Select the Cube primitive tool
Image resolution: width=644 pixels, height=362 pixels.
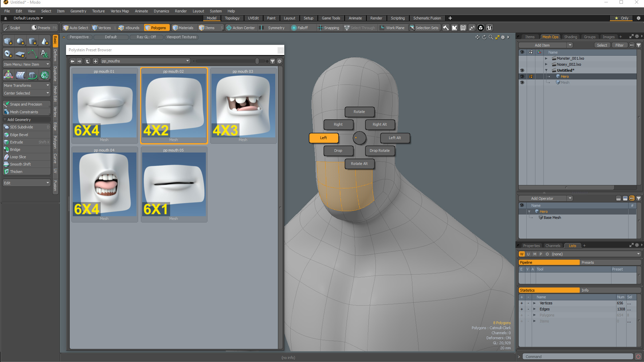tap(8, 41)
